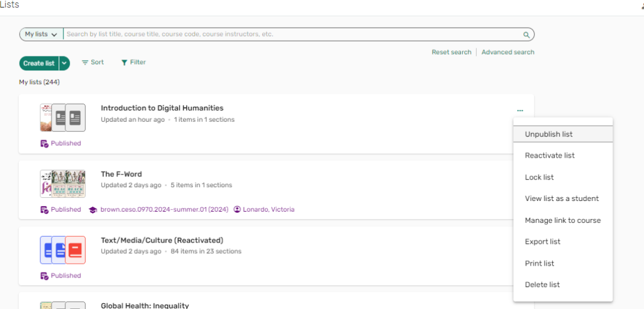Select Lock list menu option

click(x=539, y=178)
